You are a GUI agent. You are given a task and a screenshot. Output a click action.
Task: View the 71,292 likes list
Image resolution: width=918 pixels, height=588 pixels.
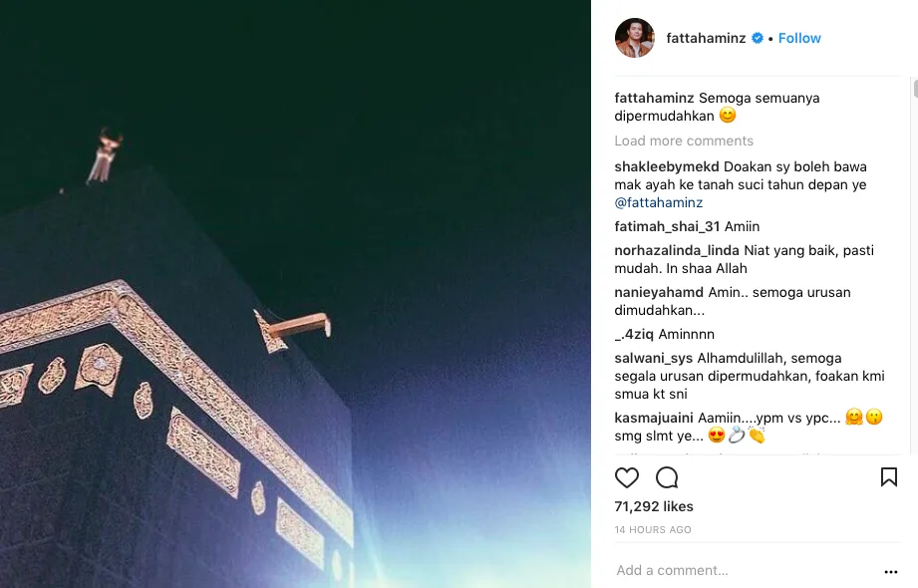(x=654, y=506)
